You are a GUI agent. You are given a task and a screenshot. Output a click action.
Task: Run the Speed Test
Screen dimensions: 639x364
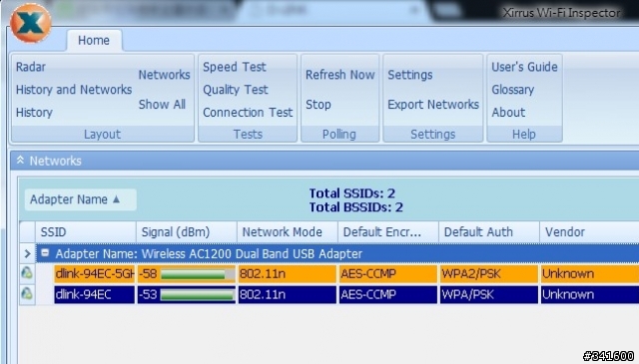235,67
